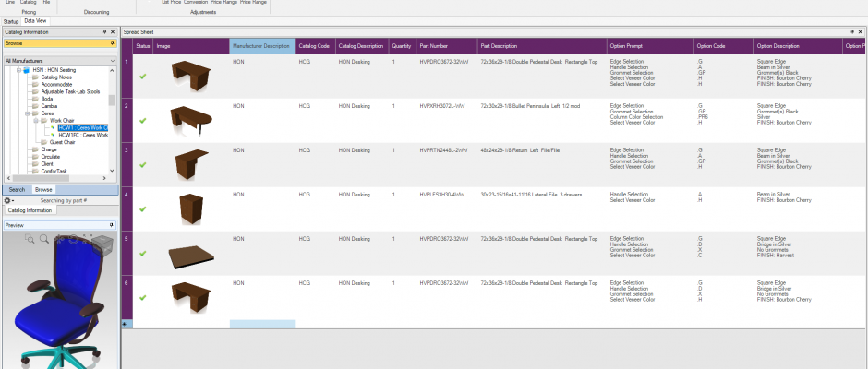Switch to the Search tab

[18, 190]
